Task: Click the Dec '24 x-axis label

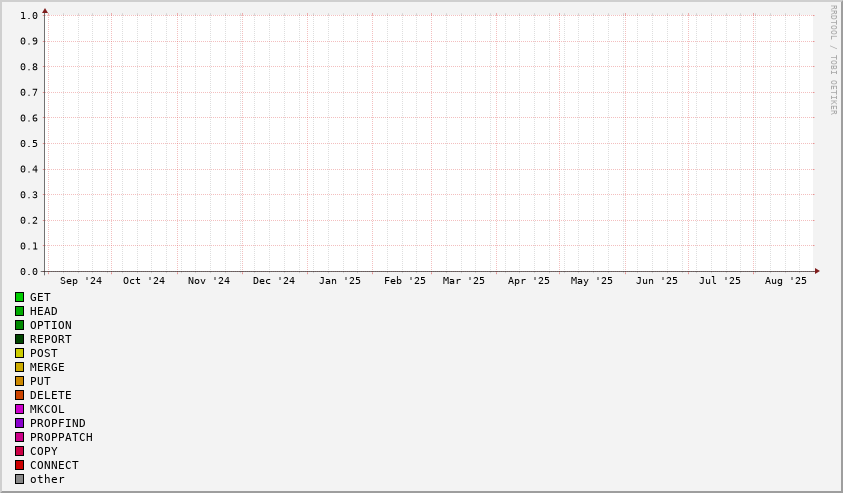Action: click(274, 281)
